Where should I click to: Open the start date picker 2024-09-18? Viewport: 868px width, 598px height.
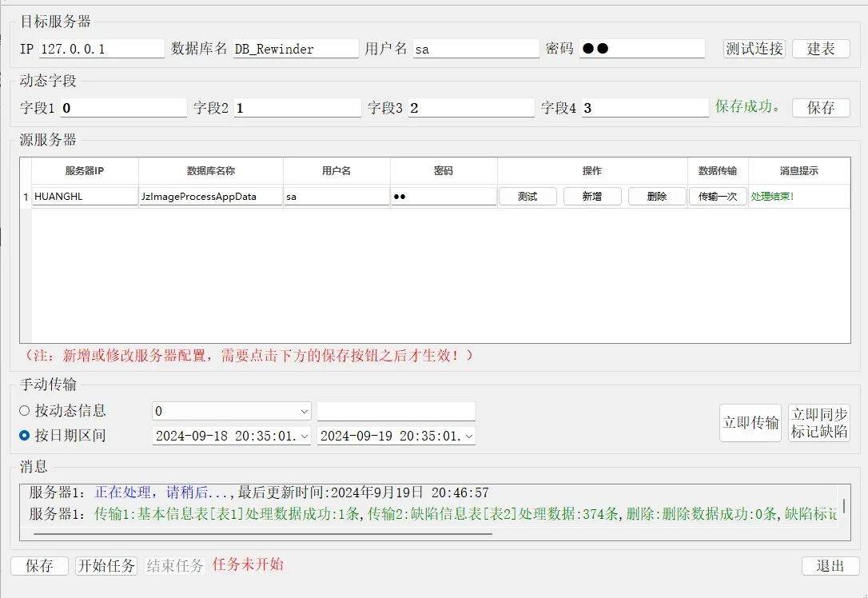[x=232, y=437]
